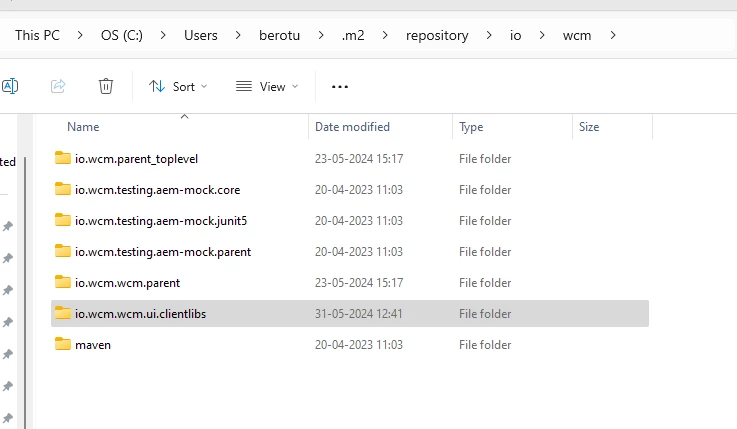Viewport: 737px width, 429px height.
Task: Click folder icon of io.wcm.testing.aem-mock.parent
Action: click(x=63, y=251)
